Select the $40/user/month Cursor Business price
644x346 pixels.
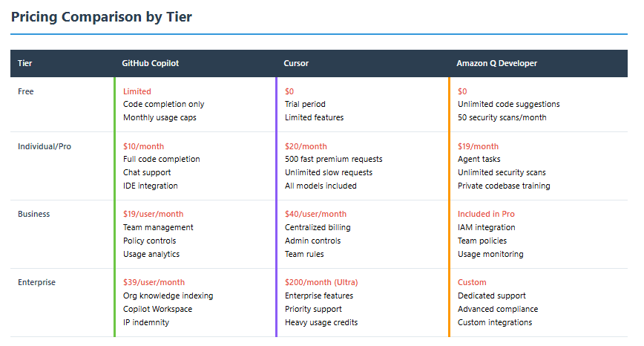point(315,214)
